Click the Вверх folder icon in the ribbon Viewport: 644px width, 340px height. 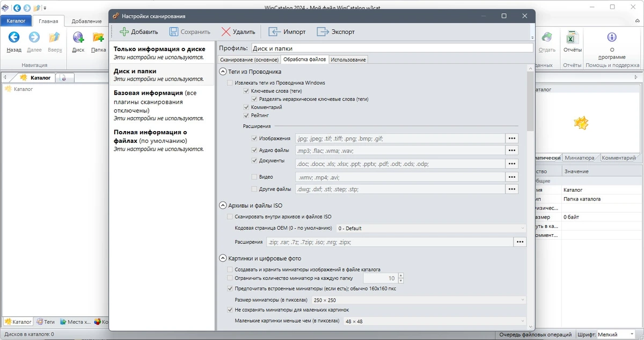point(55,37)
